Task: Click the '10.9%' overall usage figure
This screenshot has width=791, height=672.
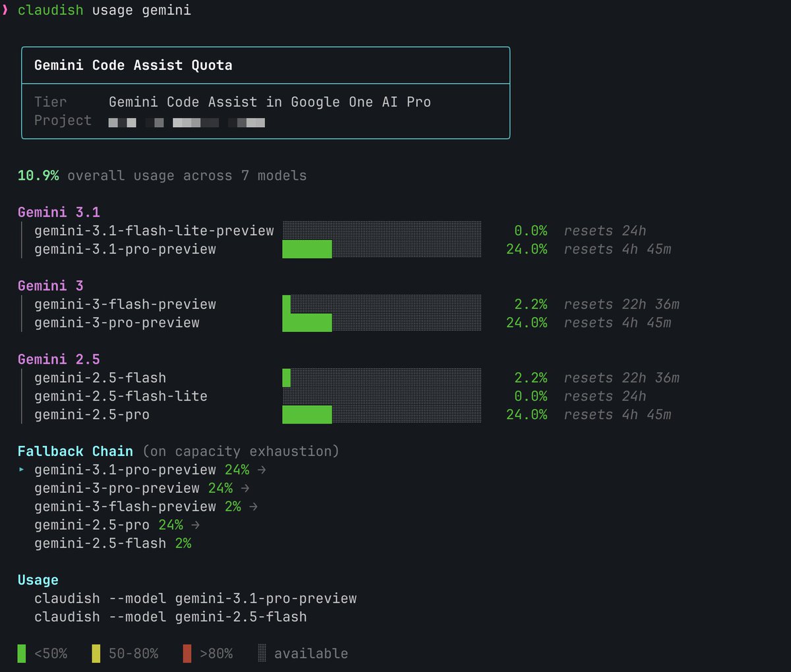Action: coord(38,175)
